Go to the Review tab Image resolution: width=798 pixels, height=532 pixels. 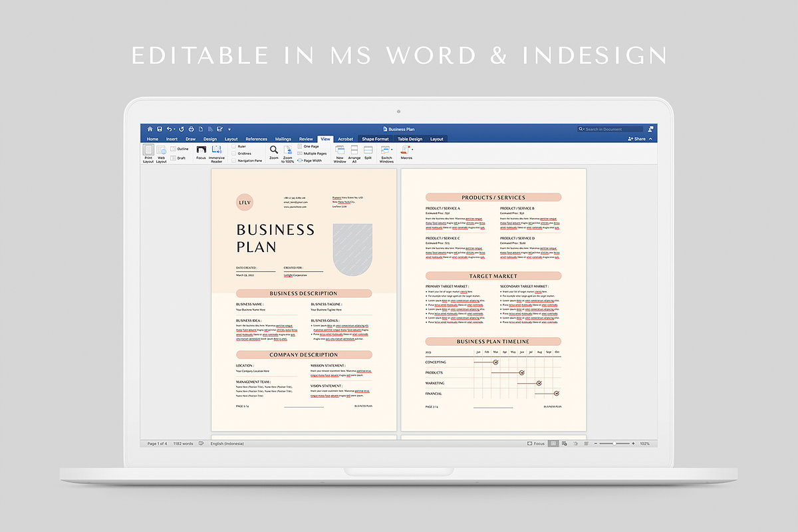tap(306, 139)
